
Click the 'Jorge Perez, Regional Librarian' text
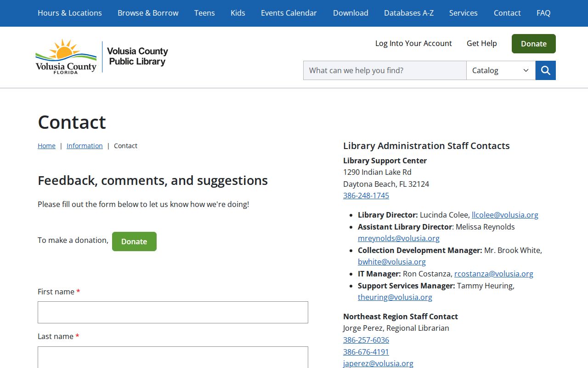[x=396, y=328]
